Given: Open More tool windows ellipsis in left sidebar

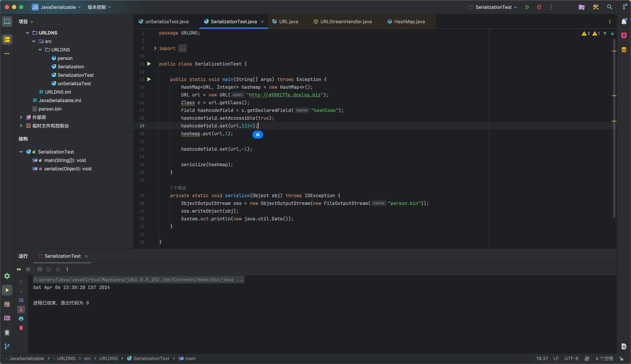Looking at the screenshot, I should point(7,54).
